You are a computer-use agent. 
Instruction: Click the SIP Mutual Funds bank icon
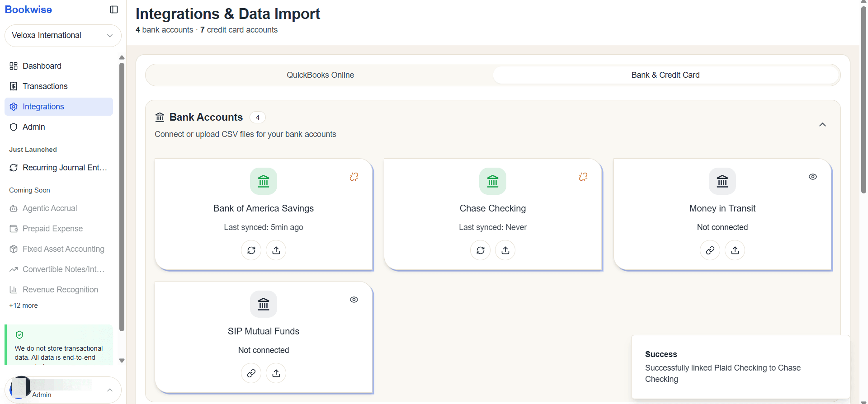click(264, 304)
